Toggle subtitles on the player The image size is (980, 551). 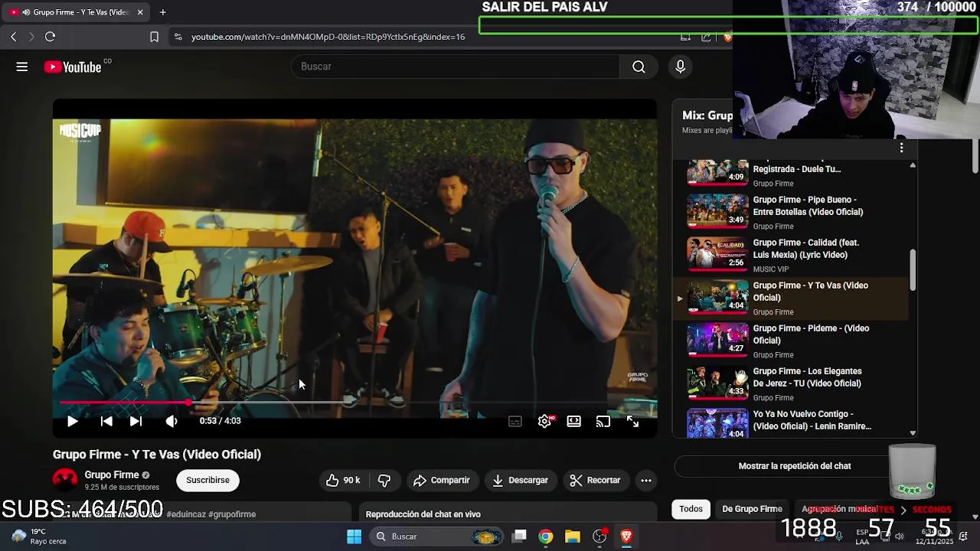[515, 421]
